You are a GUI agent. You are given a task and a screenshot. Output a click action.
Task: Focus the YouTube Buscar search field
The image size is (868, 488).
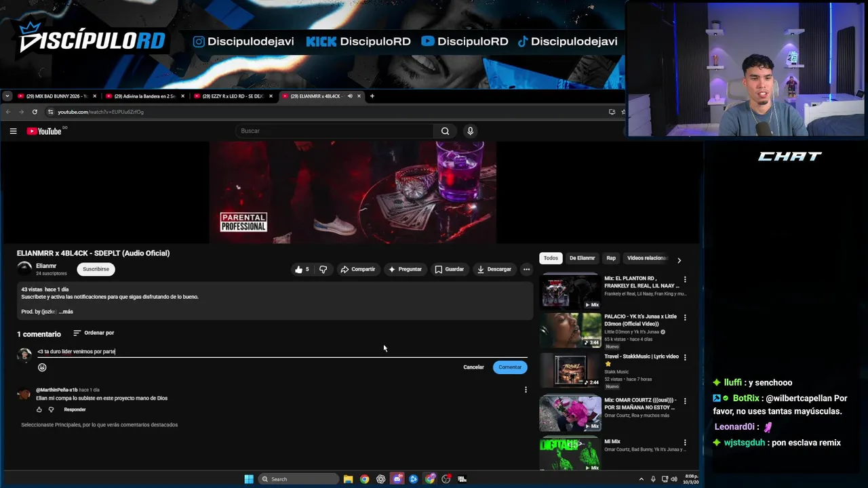coord(336,131)
